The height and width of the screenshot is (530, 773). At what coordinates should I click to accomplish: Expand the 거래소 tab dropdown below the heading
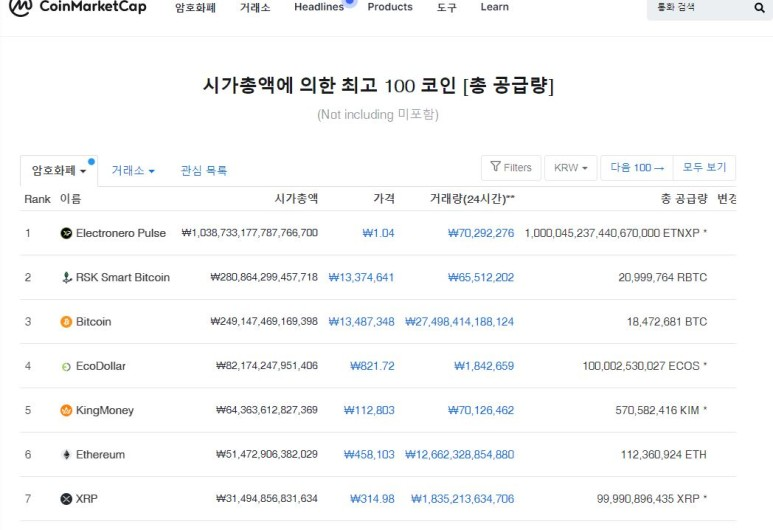click(x=133, y=171)
